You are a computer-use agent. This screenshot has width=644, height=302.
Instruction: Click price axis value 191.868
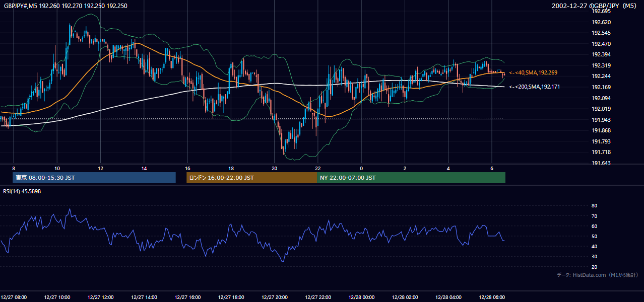click(x=601, y=130)
